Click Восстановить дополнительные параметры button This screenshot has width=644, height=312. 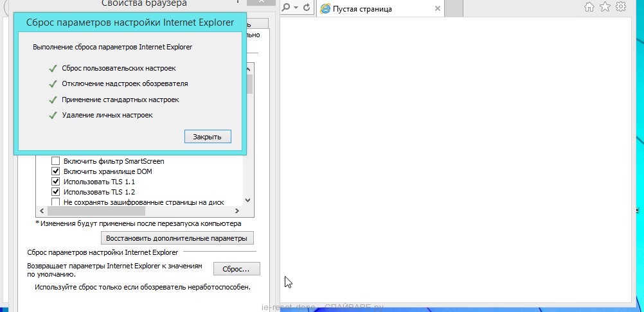click(x=177, y=238)
